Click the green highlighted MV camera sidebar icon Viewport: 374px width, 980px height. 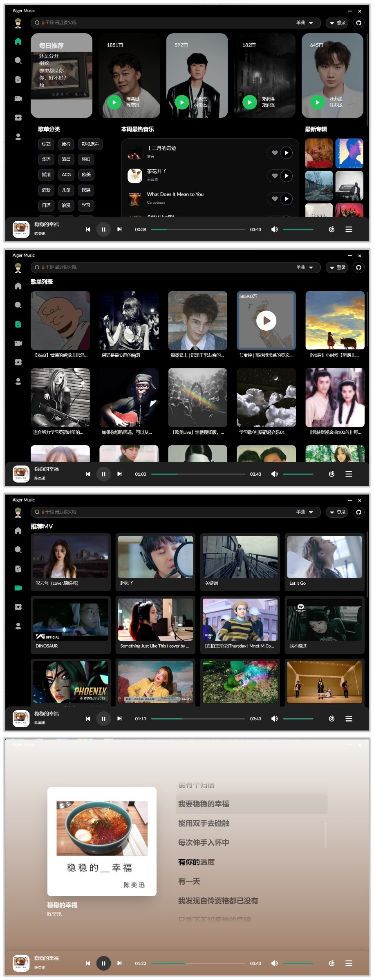pyautogui.click(x=18, y=588)
